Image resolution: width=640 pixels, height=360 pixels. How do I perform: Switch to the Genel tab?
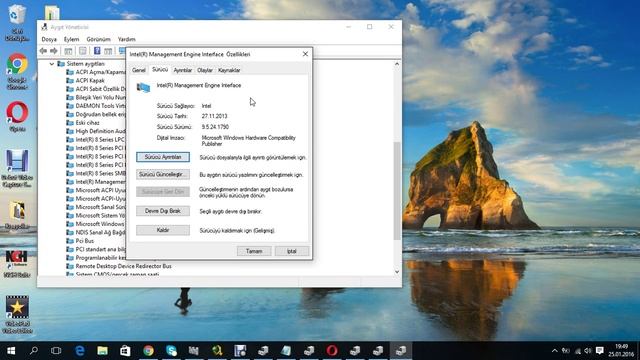coord(139,70)
